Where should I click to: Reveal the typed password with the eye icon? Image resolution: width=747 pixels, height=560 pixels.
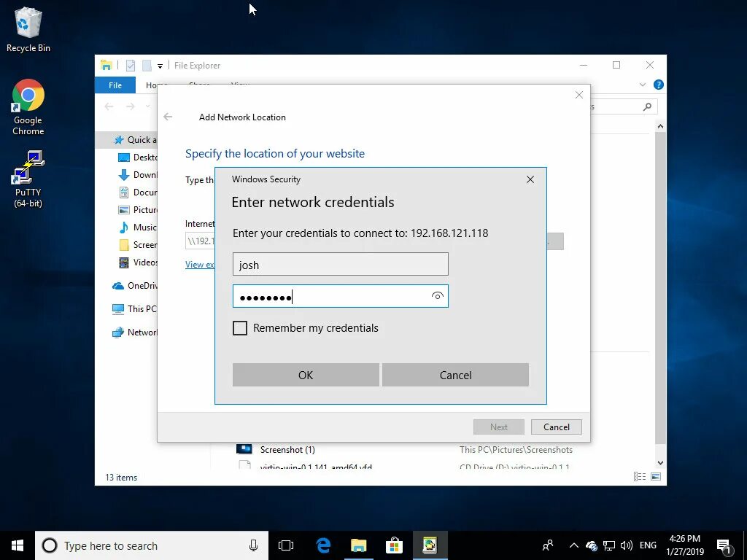437,295
